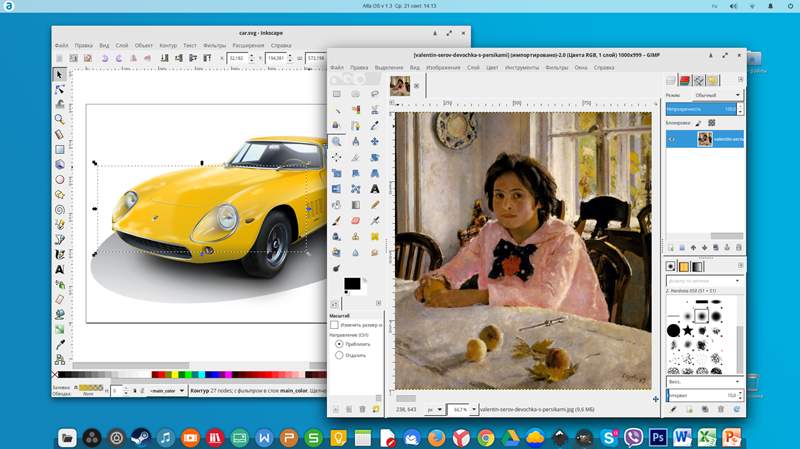Select the Text tool in Inkscape toolbar
The height and width of the screenshot is (449, 800).
point(60,269)
